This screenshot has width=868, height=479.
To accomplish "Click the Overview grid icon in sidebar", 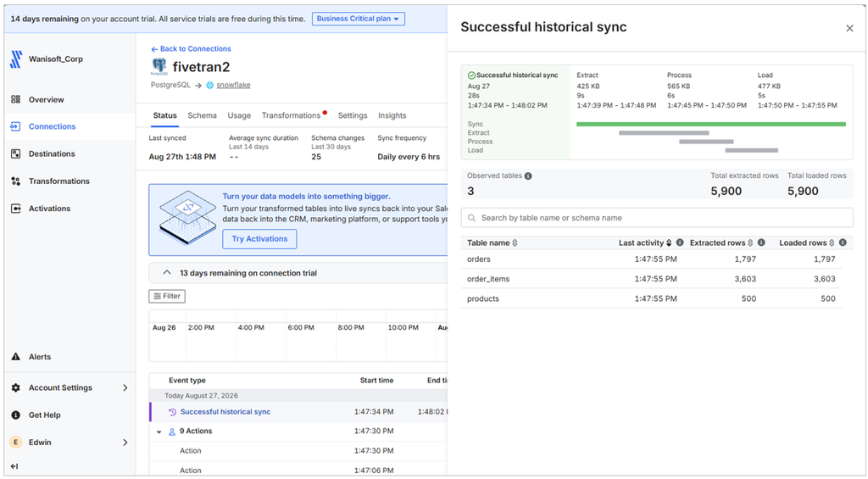I will point(15,99).
